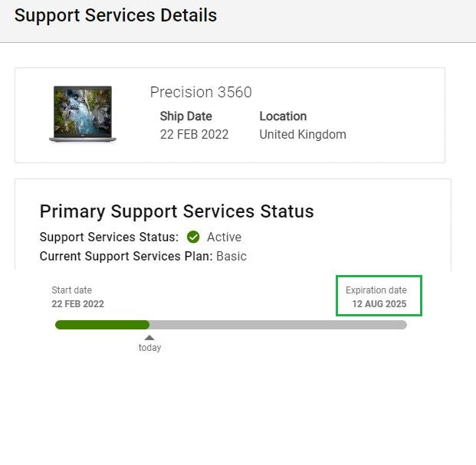
Task: Click the Primary Support Services Status heading
Action: click(176, 211)
